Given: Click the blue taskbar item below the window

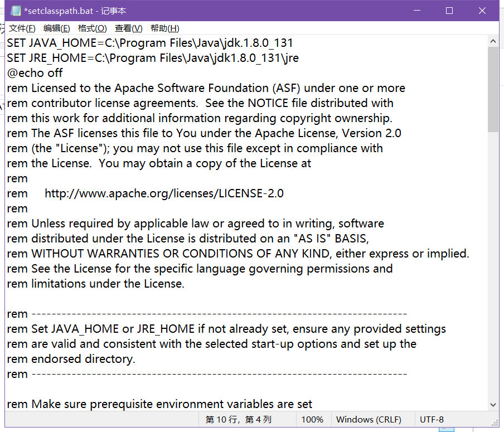Looking at the screenshot, I should [x=446, y=429].
